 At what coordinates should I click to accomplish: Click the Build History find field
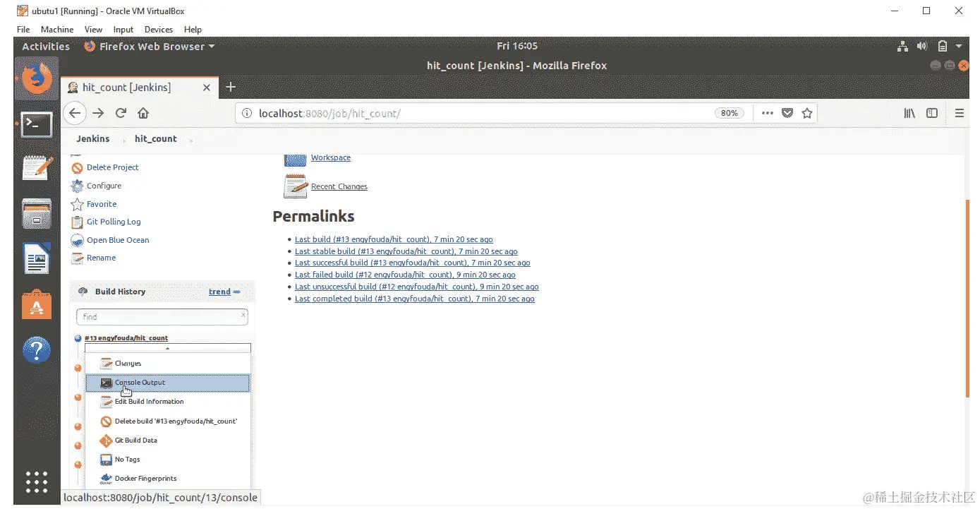[x=162, y=317]
